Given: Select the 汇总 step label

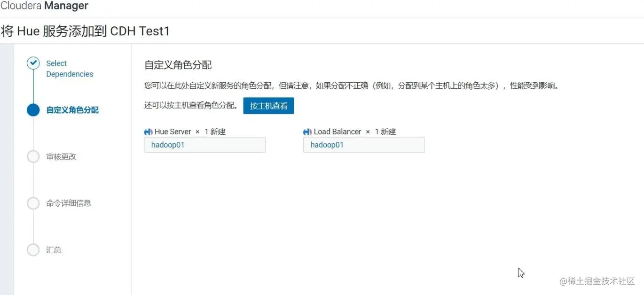Looking at the screenshot, I should pyautogui.click(x=54, y=250).
